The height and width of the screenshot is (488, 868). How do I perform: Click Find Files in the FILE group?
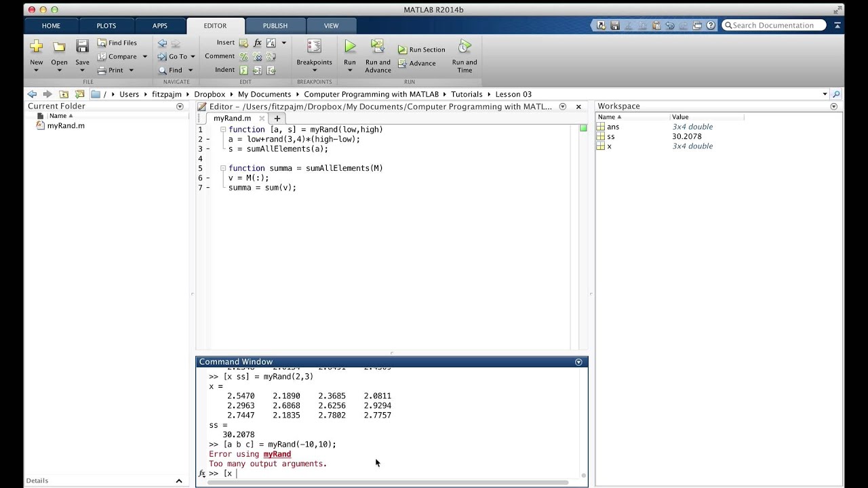coord(117,43)
